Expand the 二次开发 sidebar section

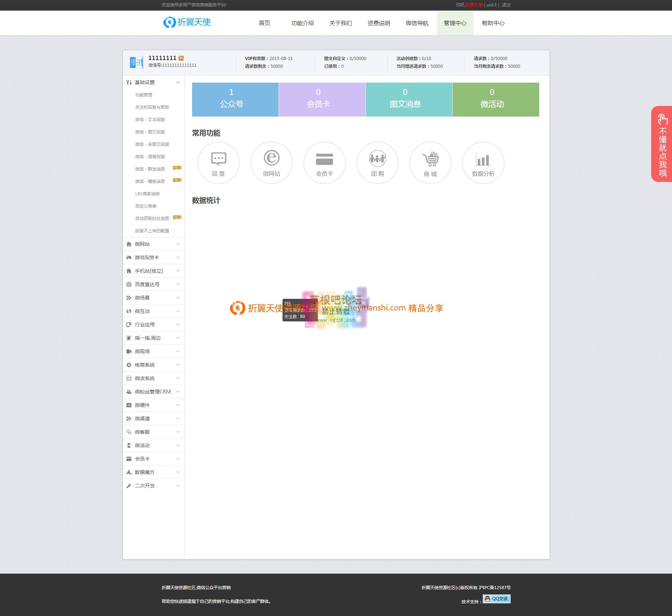[x=153, y=486]
